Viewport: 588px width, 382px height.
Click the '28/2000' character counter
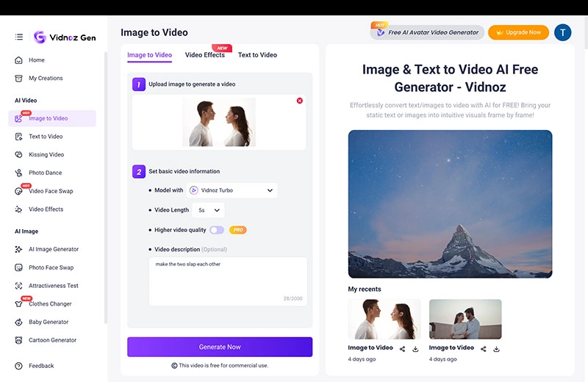[x=293, y=299]
